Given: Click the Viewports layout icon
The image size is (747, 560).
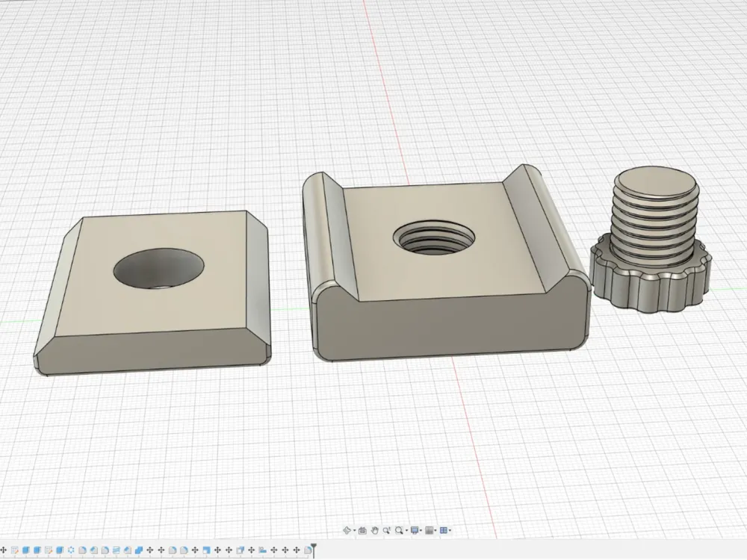Looking at the screenshot, I should pos(444,530).
